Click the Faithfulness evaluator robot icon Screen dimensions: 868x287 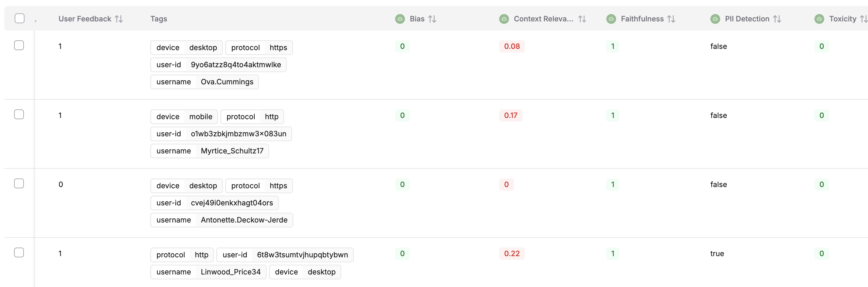[611, 19]
